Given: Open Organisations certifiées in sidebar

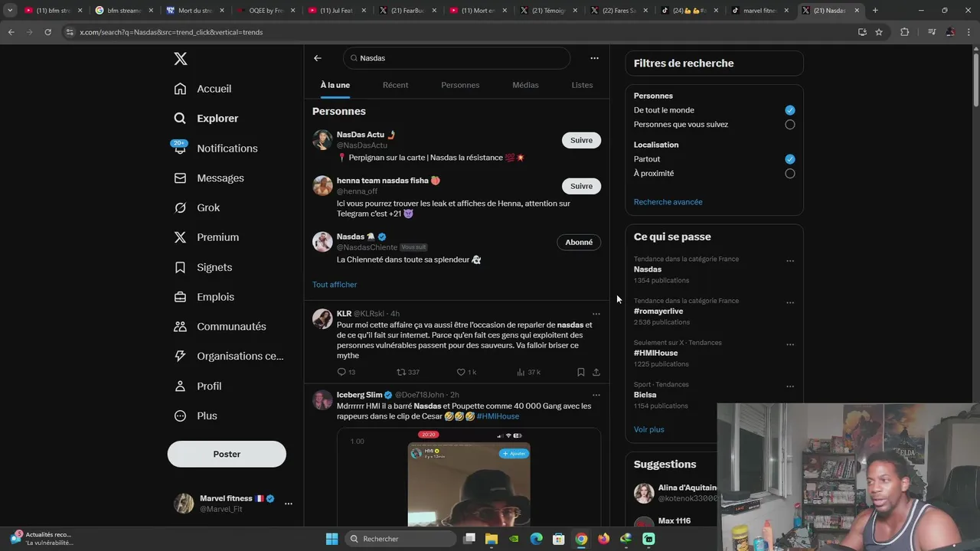Looking at the screenshot, I should 229,356.
